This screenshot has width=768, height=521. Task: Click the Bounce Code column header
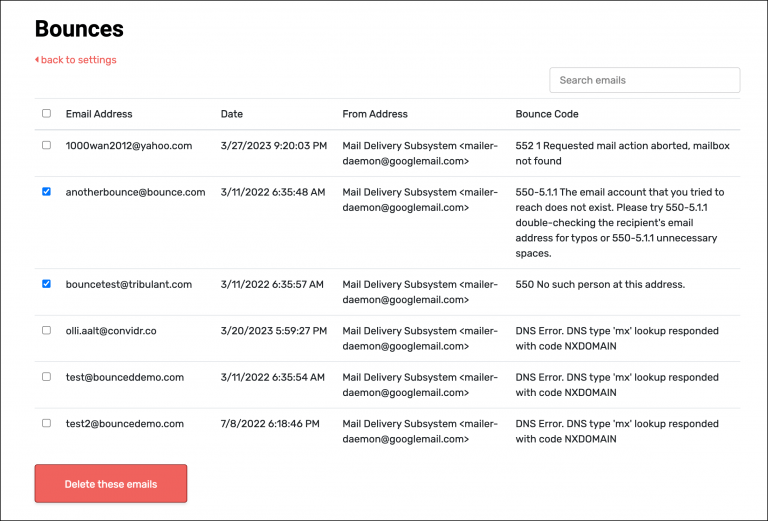click(547, 114)
